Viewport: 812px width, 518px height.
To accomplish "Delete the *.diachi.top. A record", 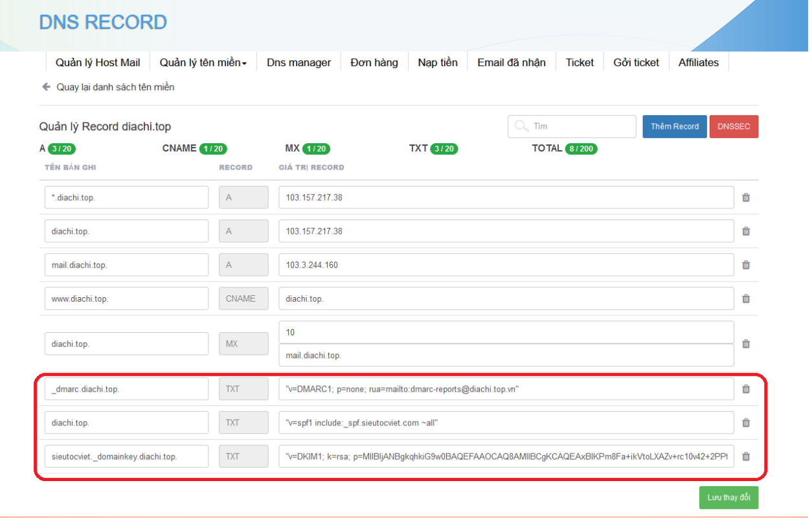I will [746, 197].
